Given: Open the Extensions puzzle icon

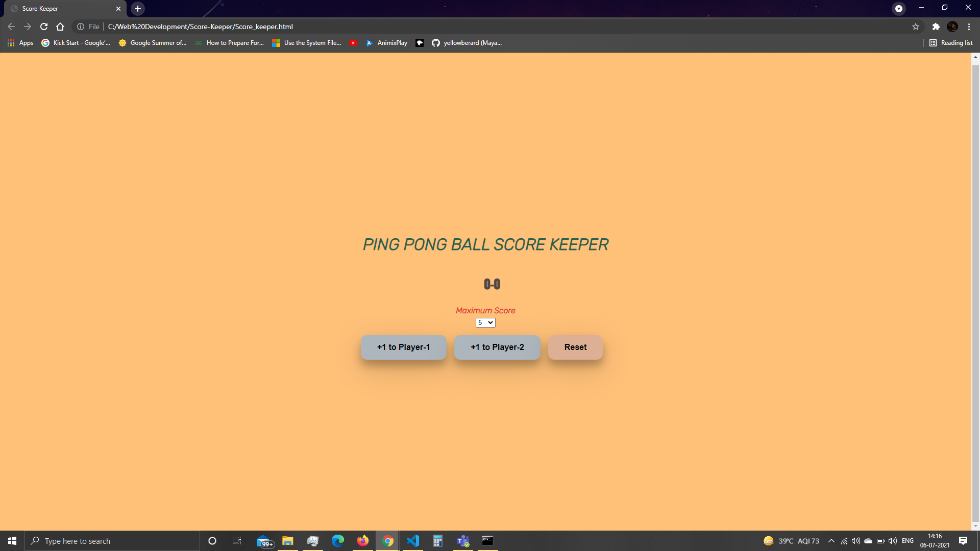Looking at the screenshot, I should pyautogui.click(x=936, y=27).
